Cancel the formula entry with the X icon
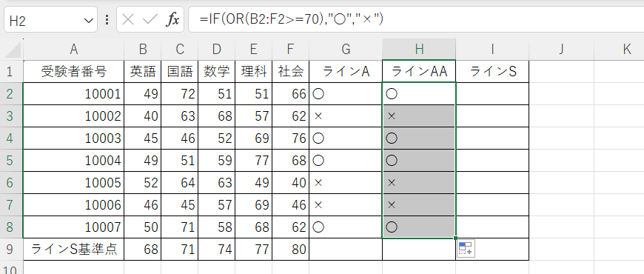The height and width of the screenshot is (274, 644). (128, 20)
